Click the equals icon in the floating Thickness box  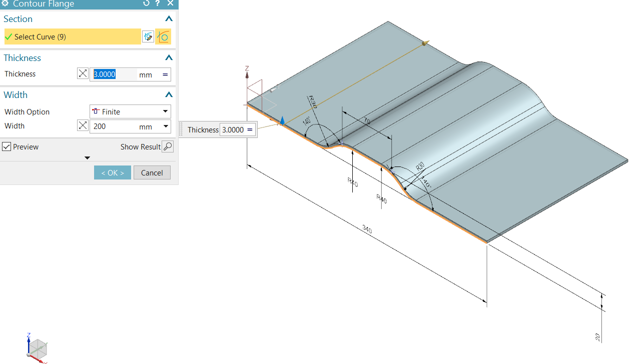tap(249, 129)
